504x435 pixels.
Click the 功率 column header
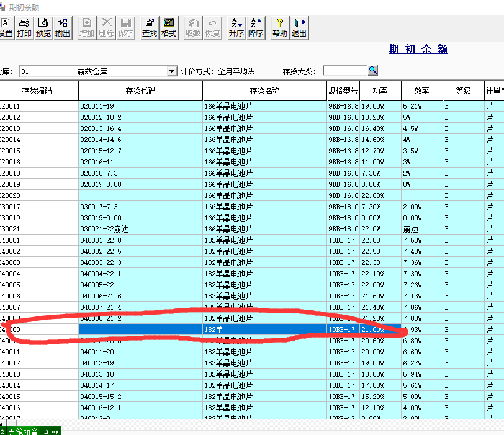[380, 91]
